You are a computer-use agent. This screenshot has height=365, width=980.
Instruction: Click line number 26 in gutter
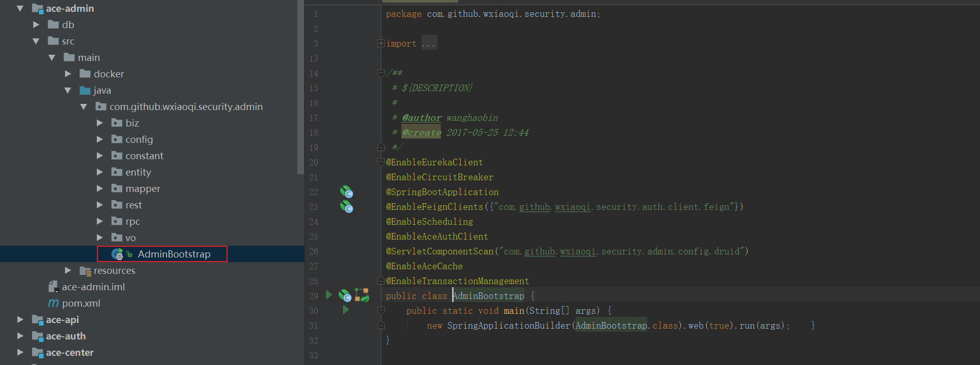coord(314,251)
